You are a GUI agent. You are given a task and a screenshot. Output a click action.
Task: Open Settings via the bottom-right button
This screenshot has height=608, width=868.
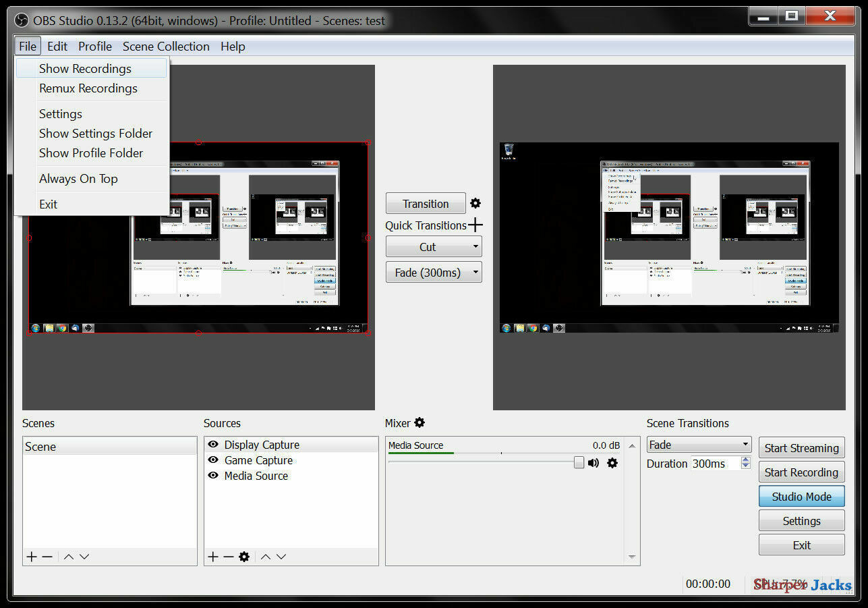pos(802,521)
